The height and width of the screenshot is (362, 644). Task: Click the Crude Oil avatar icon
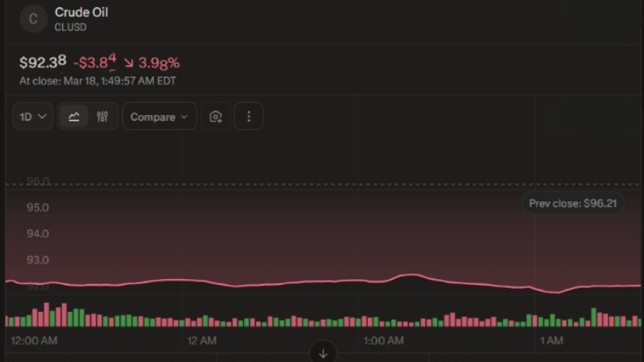coord(33,19)
